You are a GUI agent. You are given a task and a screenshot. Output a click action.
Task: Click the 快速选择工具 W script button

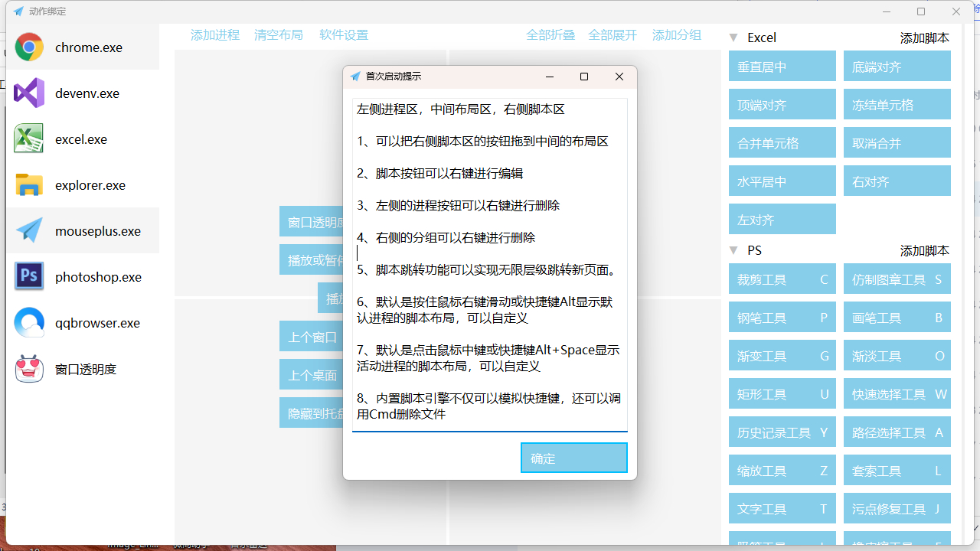897,394
